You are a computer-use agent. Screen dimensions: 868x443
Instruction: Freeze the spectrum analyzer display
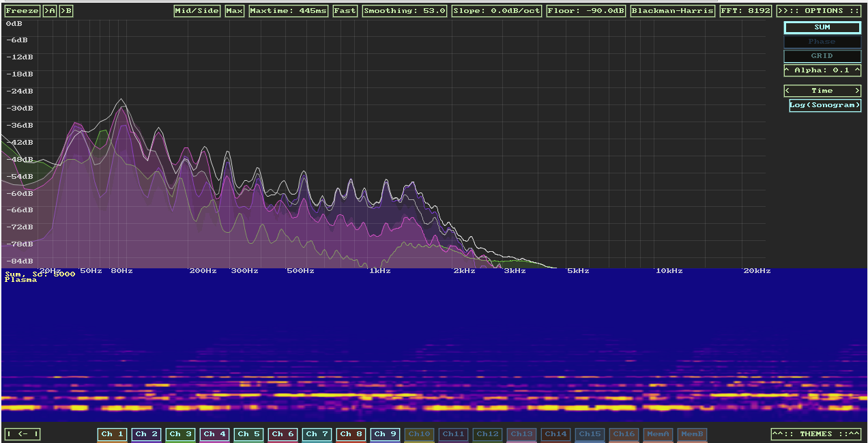tap(22, 10)
